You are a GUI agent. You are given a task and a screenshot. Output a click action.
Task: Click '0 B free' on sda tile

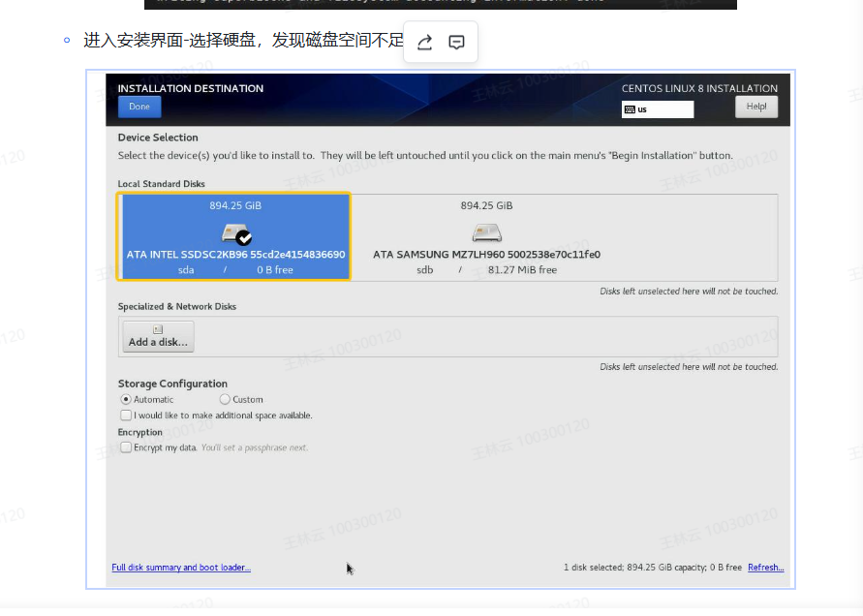click(x=275, y=269)
